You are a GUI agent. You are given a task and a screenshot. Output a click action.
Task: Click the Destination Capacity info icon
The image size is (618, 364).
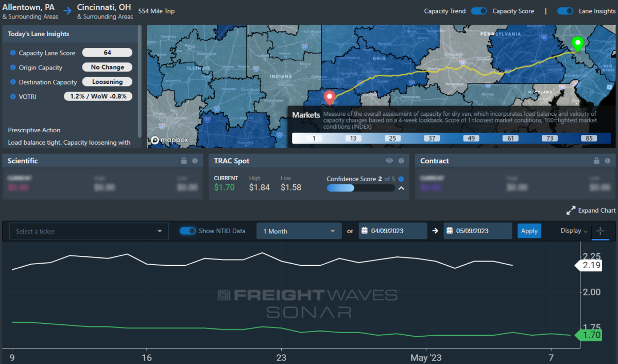coord(13,82)
